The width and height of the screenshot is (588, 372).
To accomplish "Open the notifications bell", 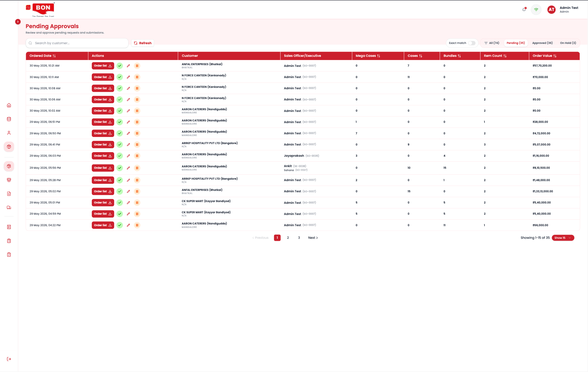I will [x=524, y=9].
